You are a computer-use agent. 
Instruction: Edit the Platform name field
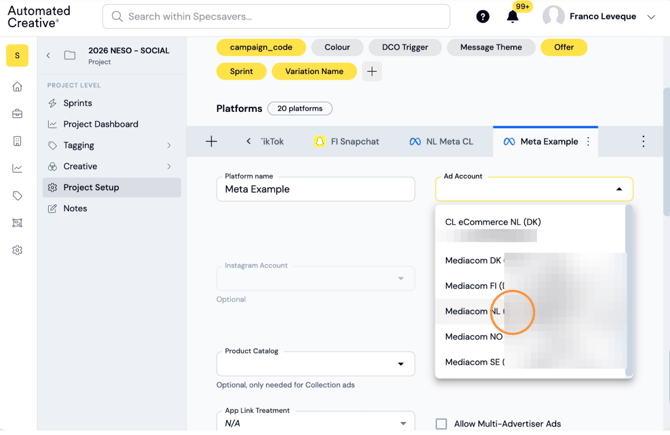(x=315, y=189)
